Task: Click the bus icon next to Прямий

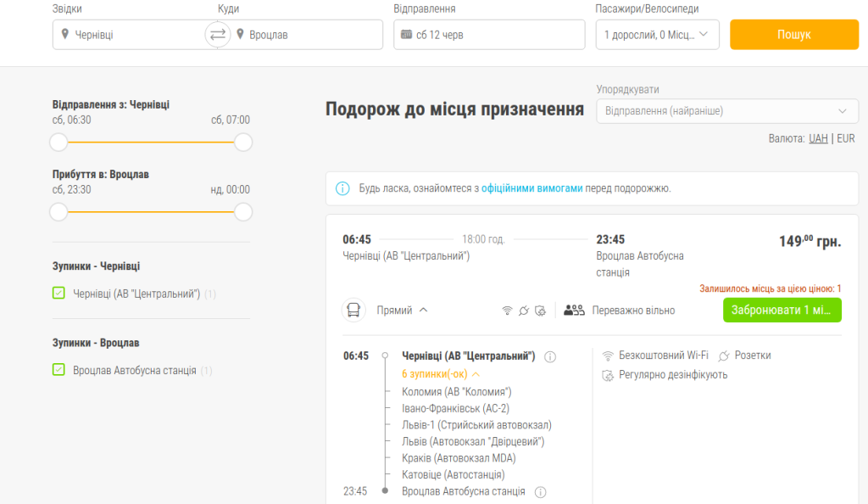Action: (x=353, y=311)
